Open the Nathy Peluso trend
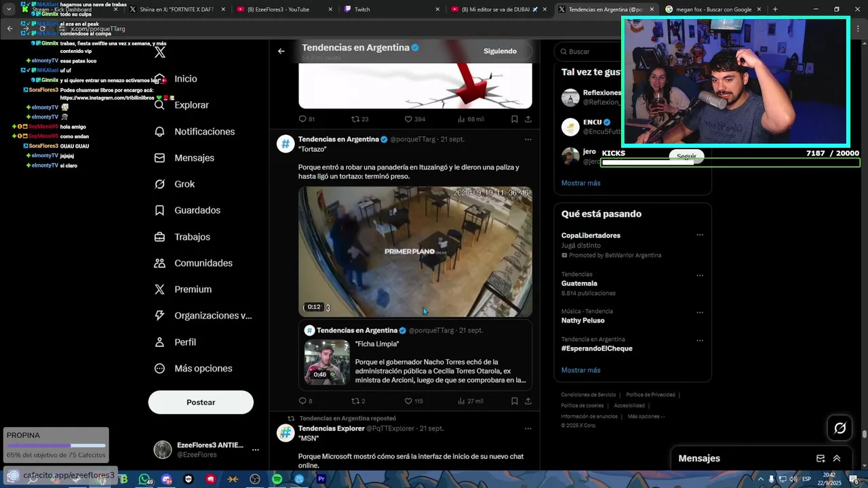Viewport: 868px width, 488px height. click(583, 321)
